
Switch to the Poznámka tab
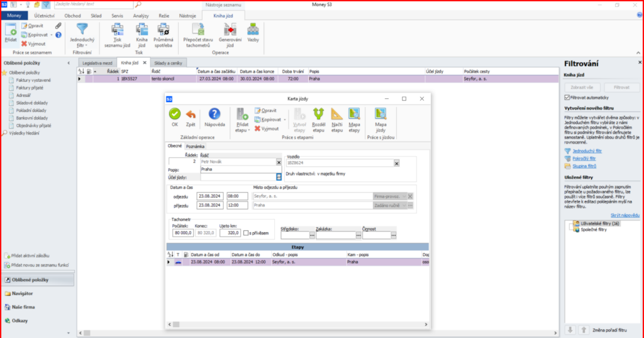194,146
